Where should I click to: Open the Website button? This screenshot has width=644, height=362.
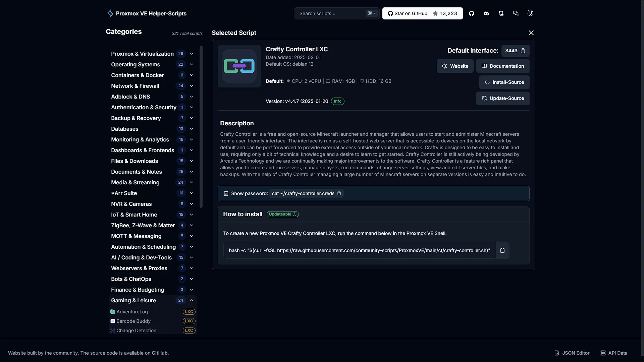455,66
